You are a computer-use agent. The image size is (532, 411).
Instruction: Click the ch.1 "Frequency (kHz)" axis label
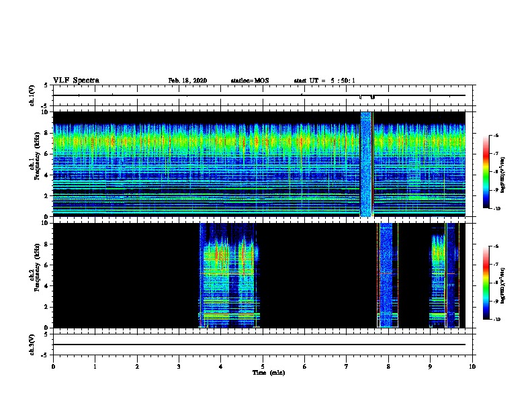38,156
